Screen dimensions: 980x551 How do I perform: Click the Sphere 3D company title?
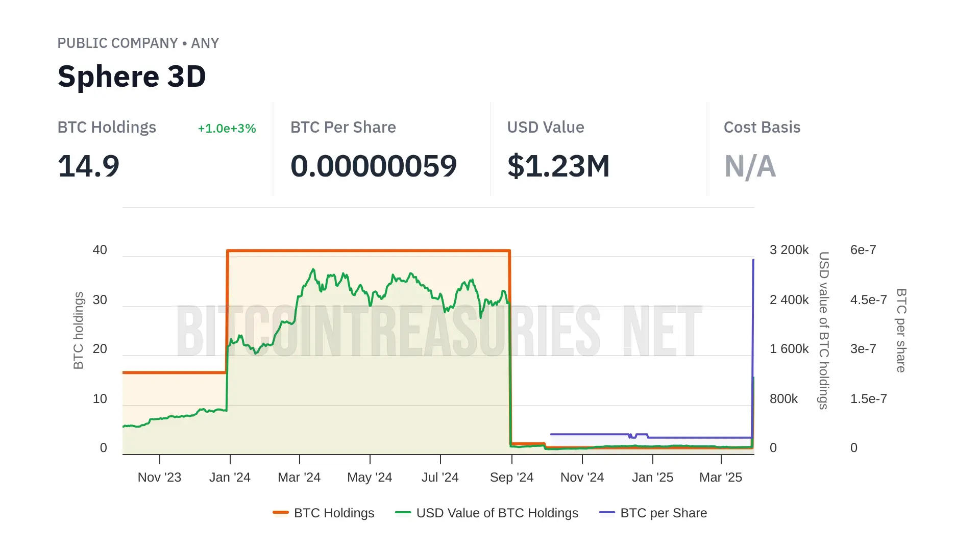(132, 77)
